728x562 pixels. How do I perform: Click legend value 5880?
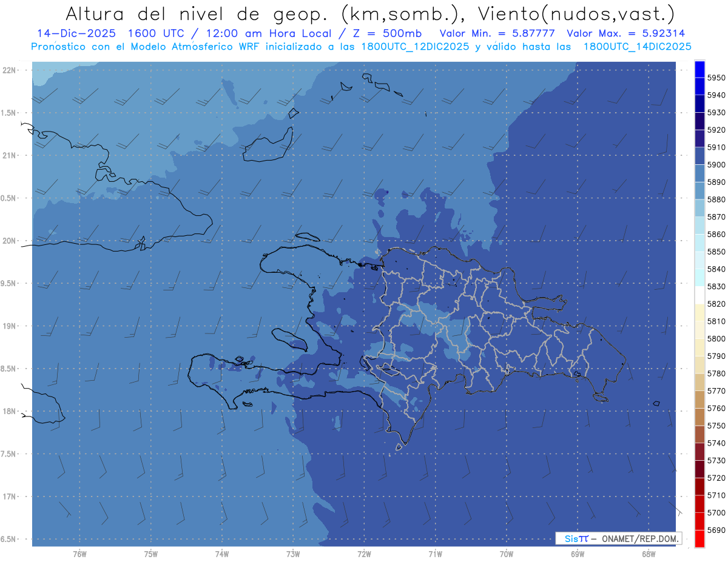(x=716, y=199)
